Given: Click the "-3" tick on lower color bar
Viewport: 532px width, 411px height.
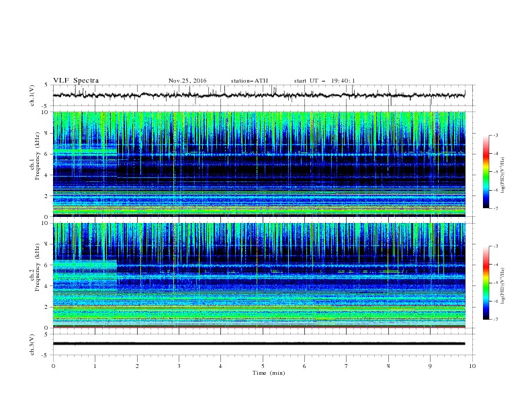Looking at the screenshot, I should coord(496,246).
